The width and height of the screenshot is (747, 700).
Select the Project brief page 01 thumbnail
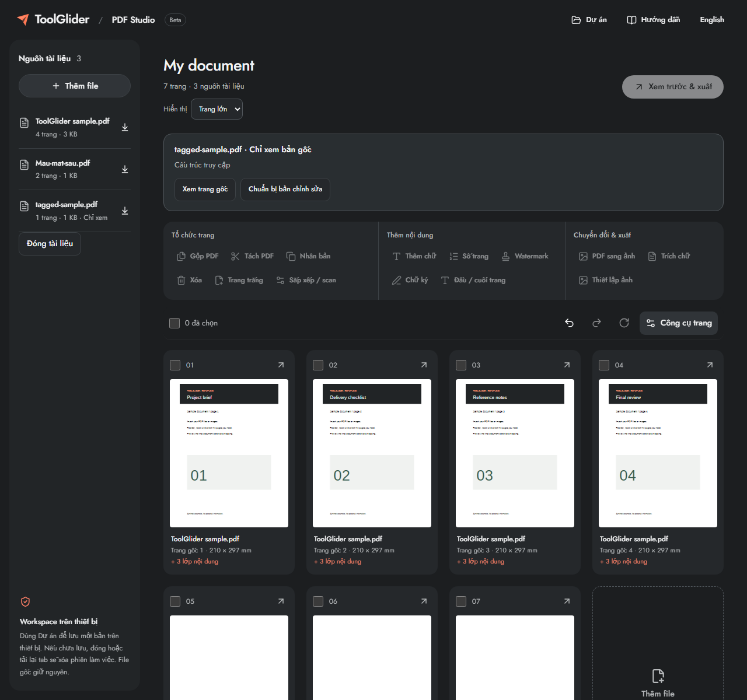pos(229,453)
